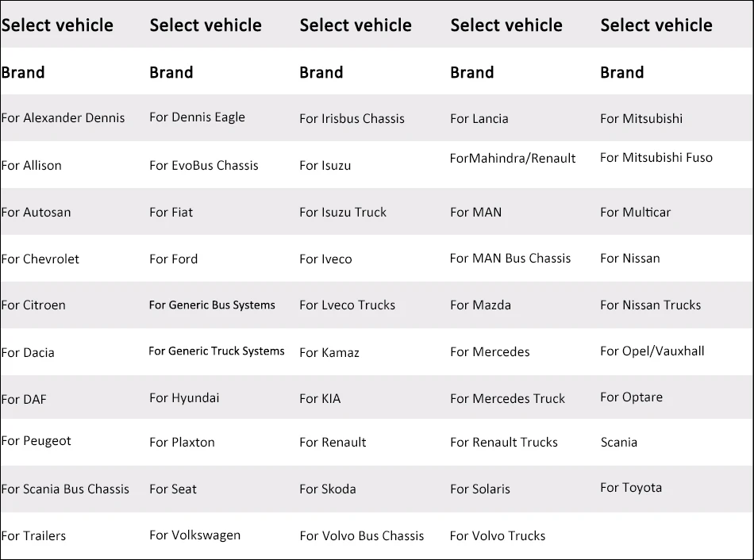Open For Lveco Trucks entry
Image resolution: width=754 pixels, height=560 pixels.
(x=347, y=305)
